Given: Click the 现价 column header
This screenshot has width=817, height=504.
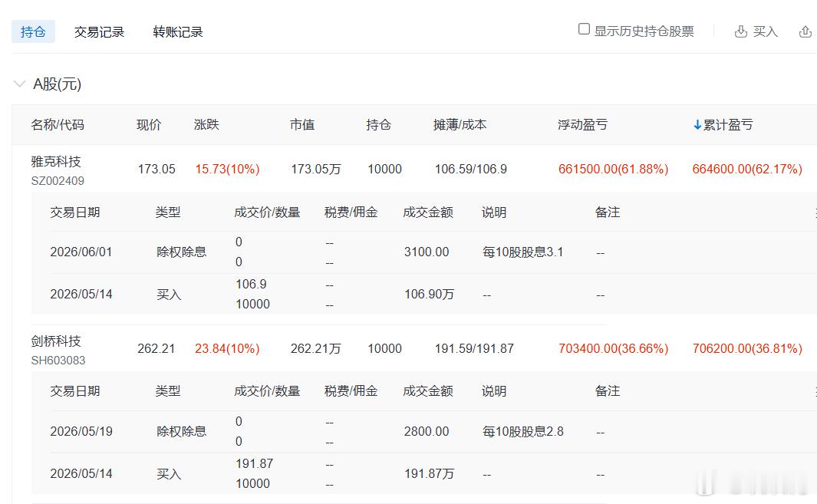Looking at the screenshot, I should [x=149, y=125].
